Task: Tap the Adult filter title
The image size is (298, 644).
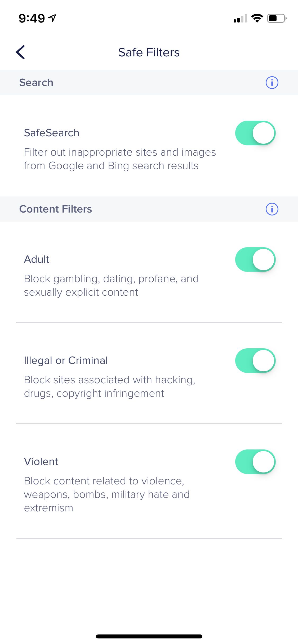Action: [x=37, y=259]
